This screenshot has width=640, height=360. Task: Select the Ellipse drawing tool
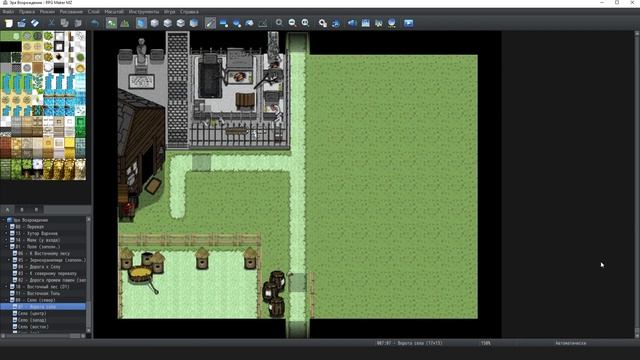[x=237, y=23]
